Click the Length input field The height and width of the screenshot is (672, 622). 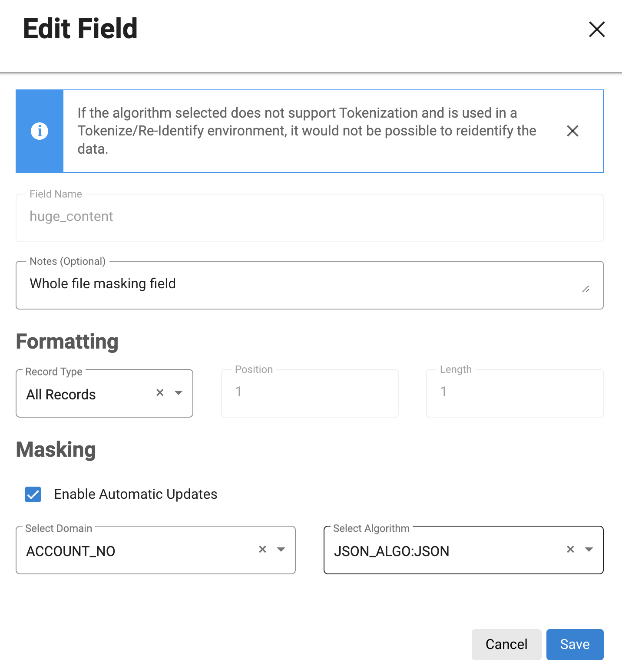tap(514, 392)
